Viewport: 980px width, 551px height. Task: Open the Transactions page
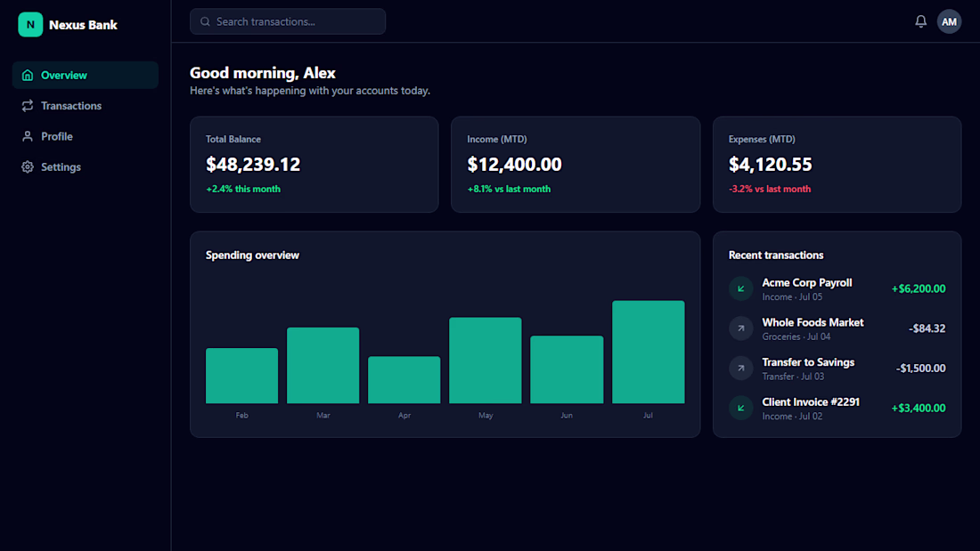point(85,106)
